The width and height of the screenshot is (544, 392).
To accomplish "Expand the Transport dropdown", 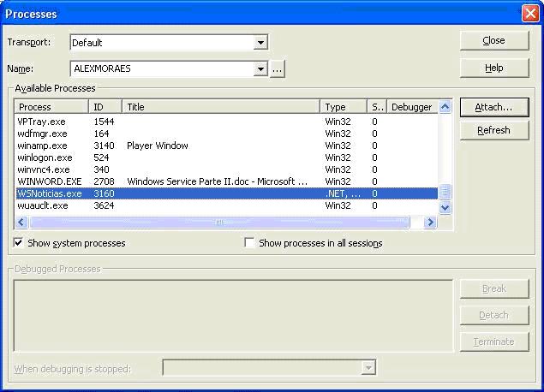I will click(x=260, y=42).
